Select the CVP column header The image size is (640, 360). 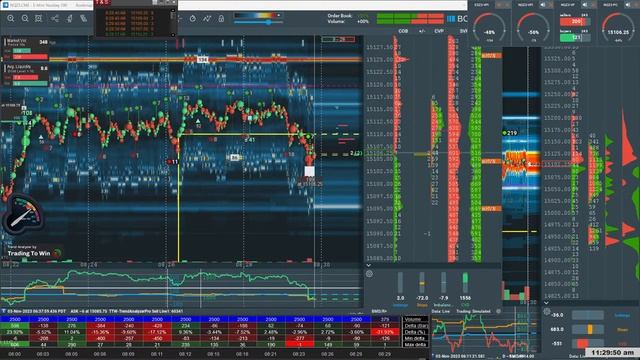(439, 31)
